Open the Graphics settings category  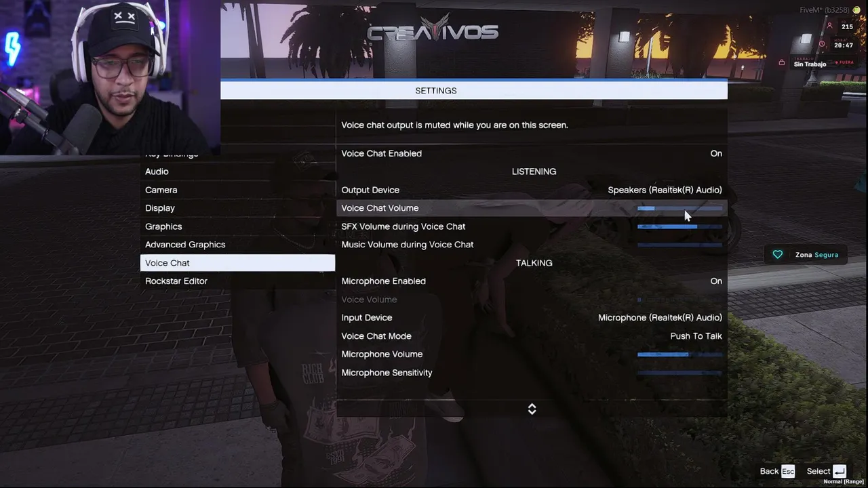pyautogui.click(x=237, y=226)
